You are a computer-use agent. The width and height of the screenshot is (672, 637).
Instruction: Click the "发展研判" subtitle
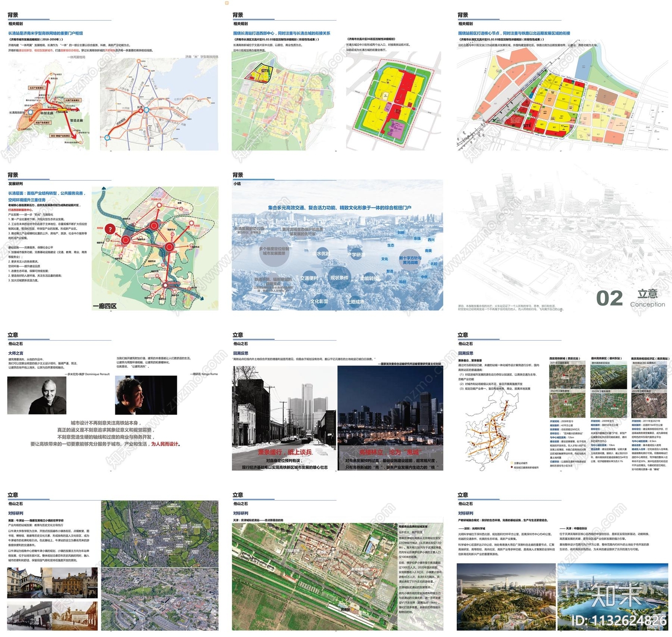[x=16, y=184]
